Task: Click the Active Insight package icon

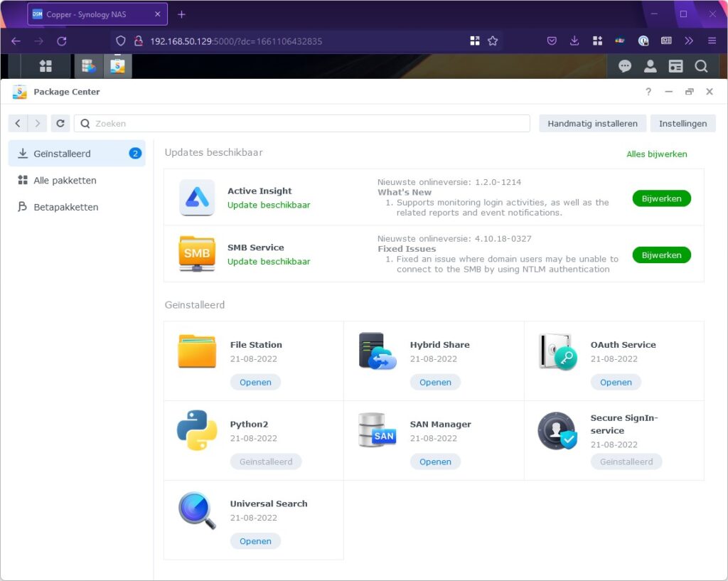Action: 197,198
